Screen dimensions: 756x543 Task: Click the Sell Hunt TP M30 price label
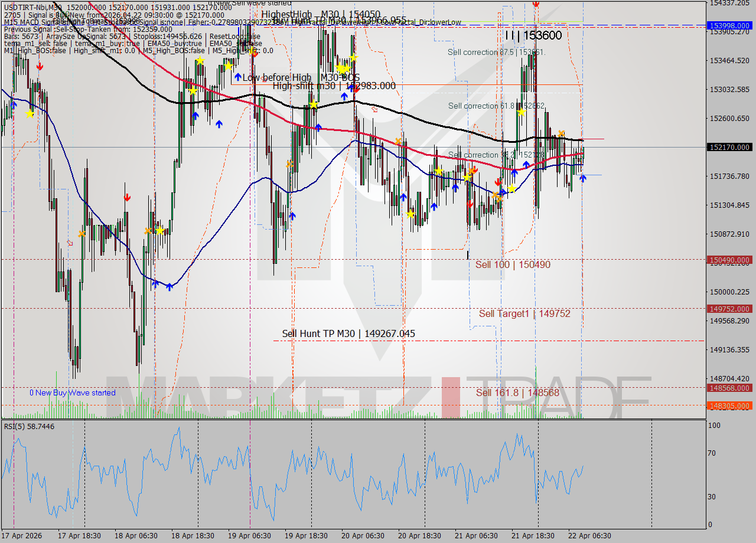[348, 333]
